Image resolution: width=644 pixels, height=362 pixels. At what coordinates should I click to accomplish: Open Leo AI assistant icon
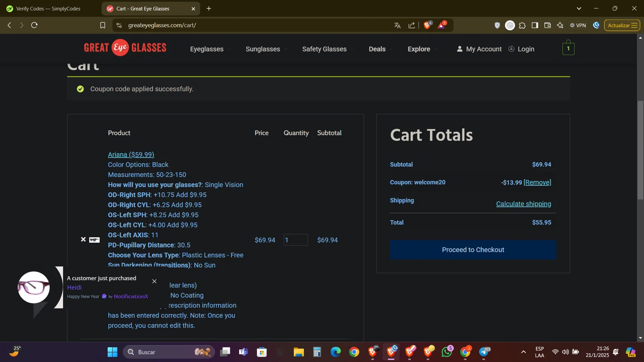[x=560, y=25]
